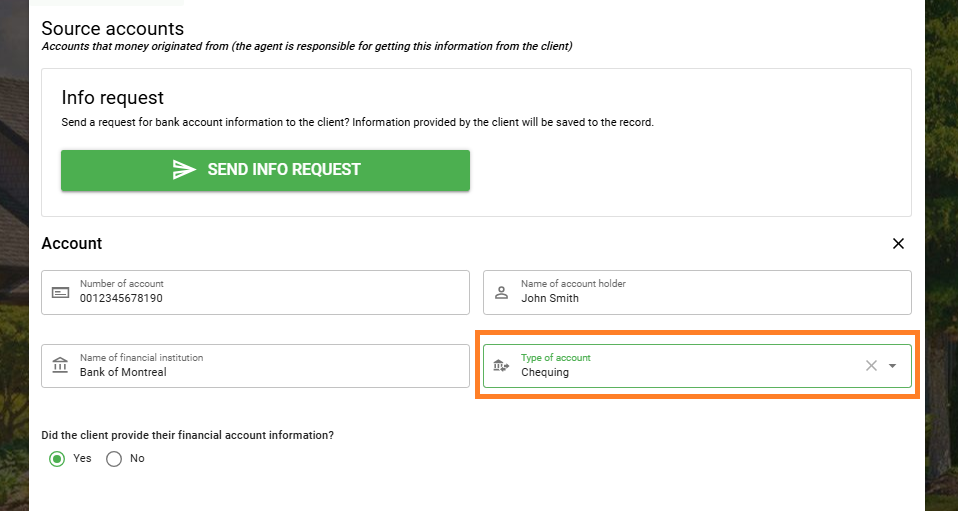This screenshot has height=511, width=958.
Task: Clear the Chequing selection with X icon
Action: (x=871, y=366)
